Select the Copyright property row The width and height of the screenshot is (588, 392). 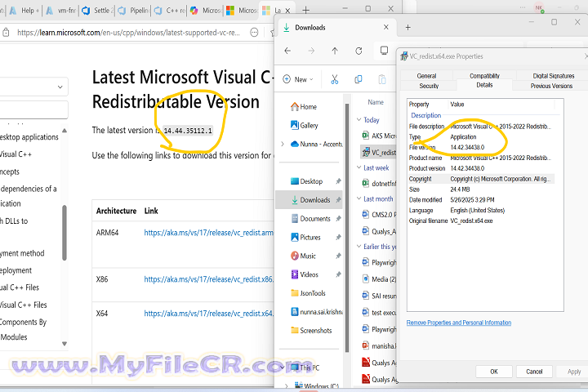click(481, 179)
